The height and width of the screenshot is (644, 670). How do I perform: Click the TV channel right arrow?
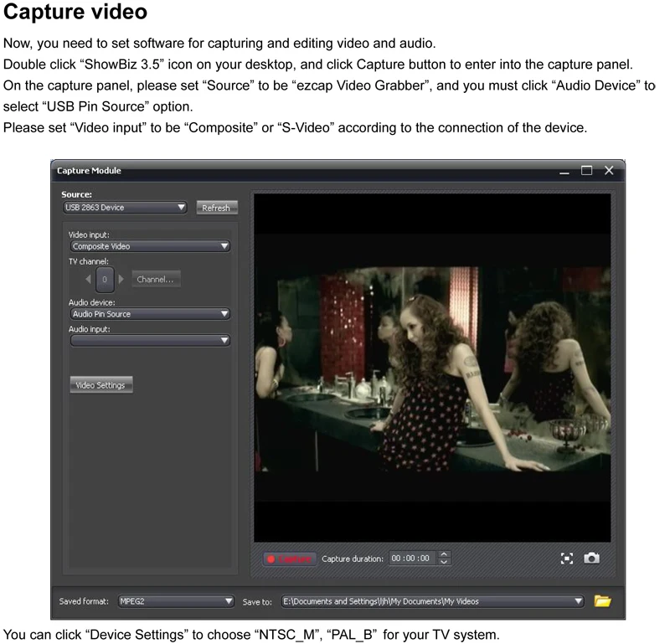(x=121, y=279)
